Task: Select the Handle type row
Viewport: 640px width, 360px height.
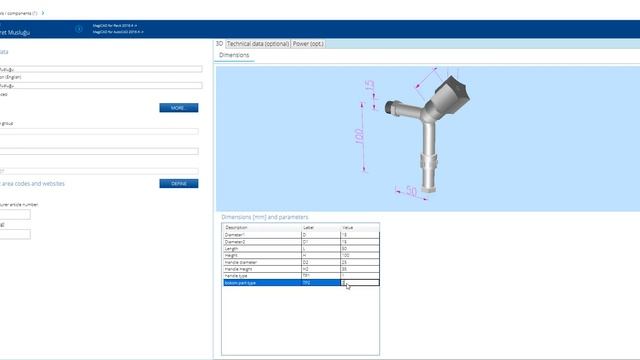Action: [x=301, y=276]
